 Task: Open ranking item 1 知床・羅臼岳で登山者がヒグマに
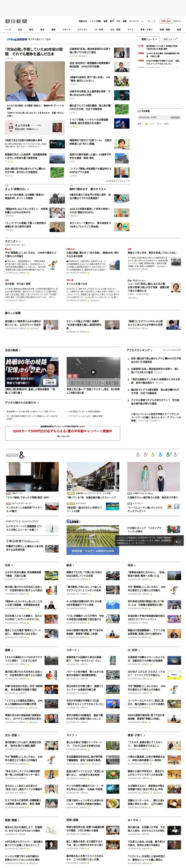click(x=156, y=360)
